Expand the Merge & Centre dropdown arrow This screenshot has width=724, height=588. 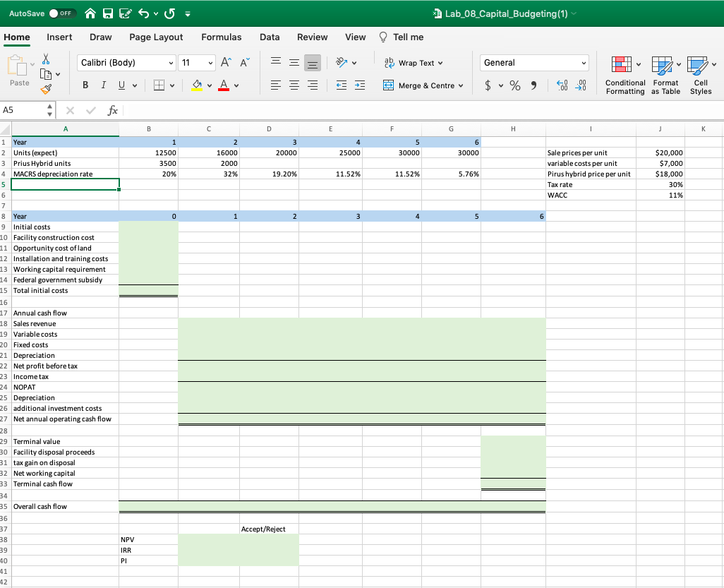point(461,86)
